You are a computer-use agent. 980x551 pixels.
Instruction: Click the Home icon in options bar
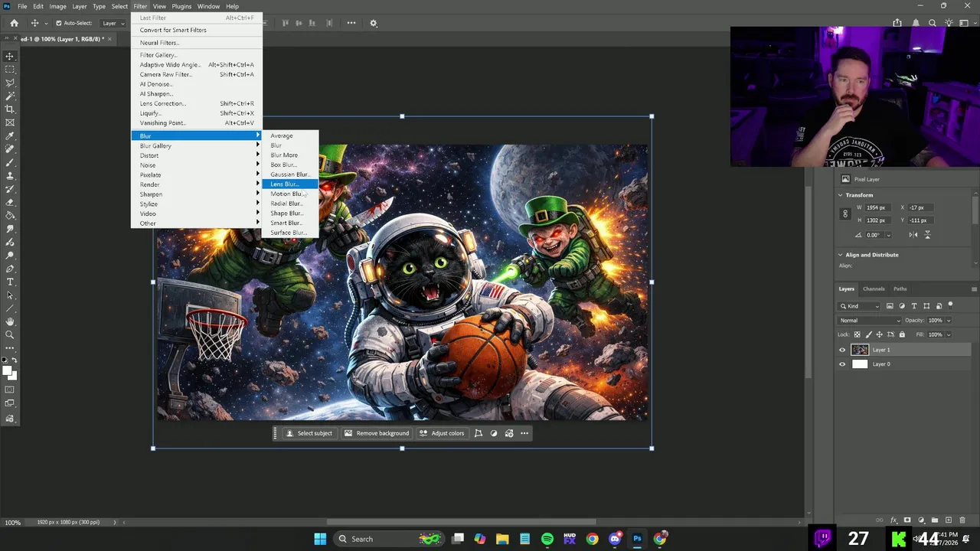point(14,23)
